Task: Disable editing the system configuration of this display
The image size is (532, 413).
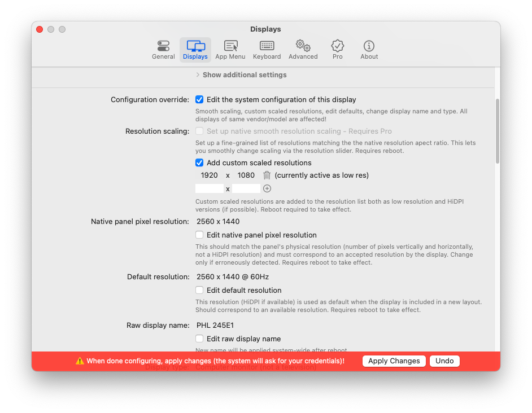Action: point(199,99)
